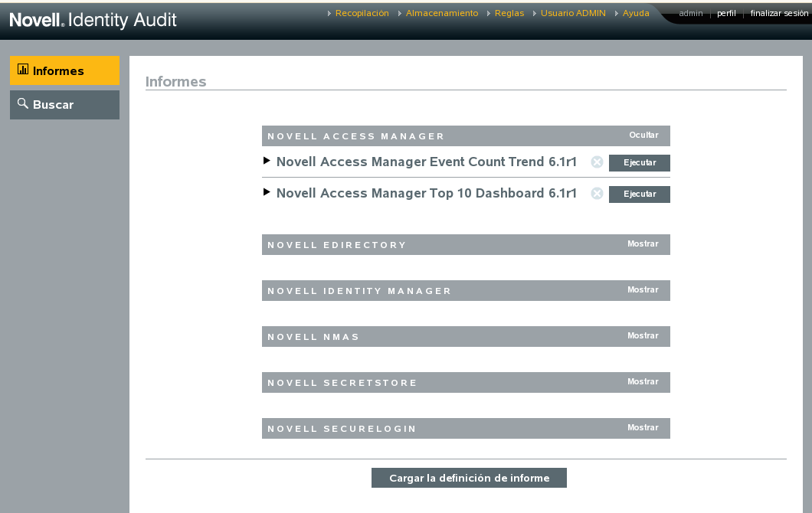
Task: Click Novell Access Manager Top 10 Dashboard title
Action: point(426,194)
